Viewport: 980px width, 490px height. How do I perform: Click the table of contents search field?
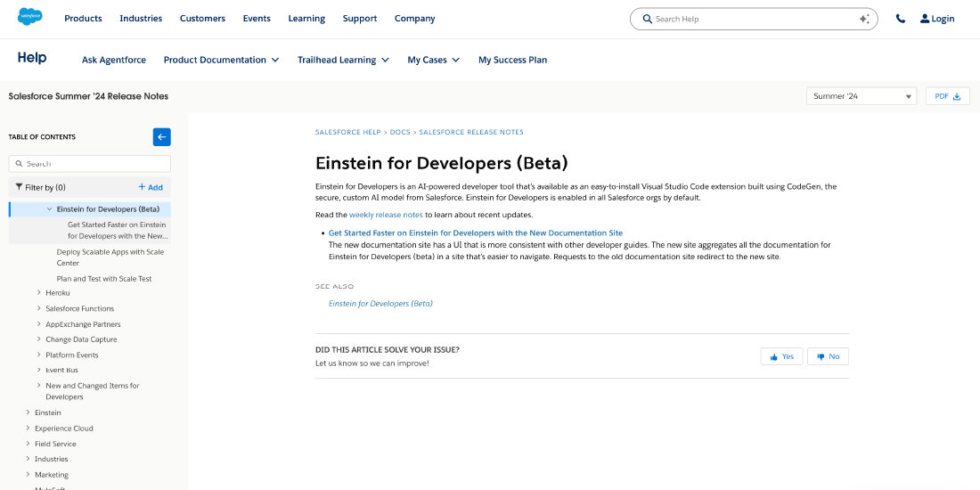(x=90, y=164)
